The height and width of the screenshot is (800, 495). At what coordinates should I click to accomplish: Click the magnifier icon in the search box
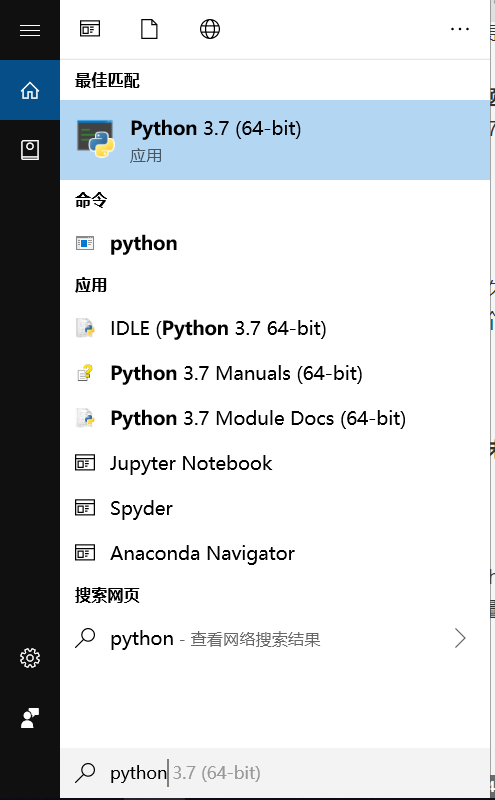[x=85, y=772]
